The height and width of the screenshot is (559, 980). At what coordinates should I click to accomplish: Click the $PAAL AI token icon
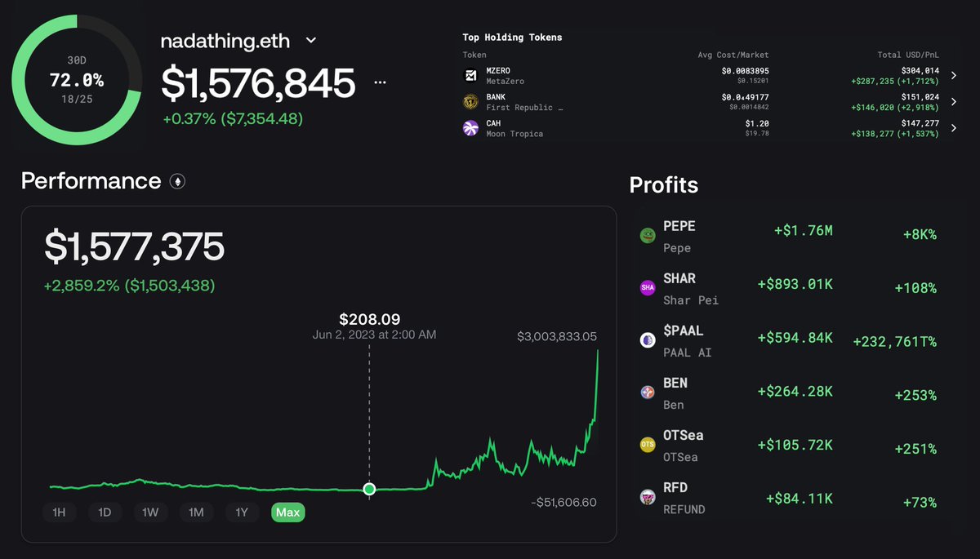(x=648, y=339)
